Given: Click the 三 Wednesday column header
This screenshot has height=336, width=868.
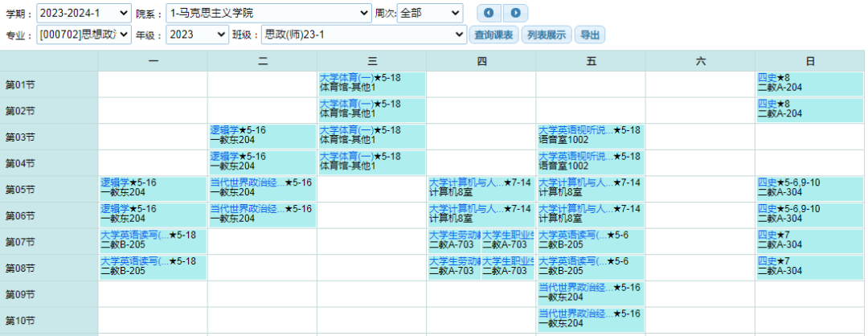Looking at the screenshot, I should pos(372,61).
